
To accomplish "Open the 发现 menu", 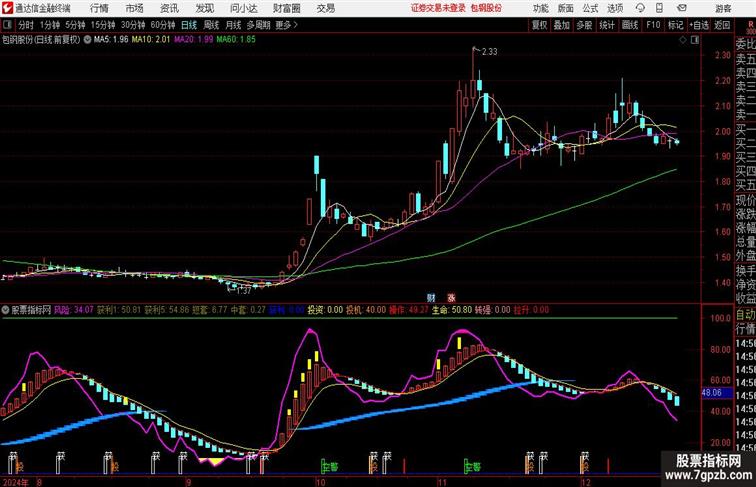I will point(204,8).
